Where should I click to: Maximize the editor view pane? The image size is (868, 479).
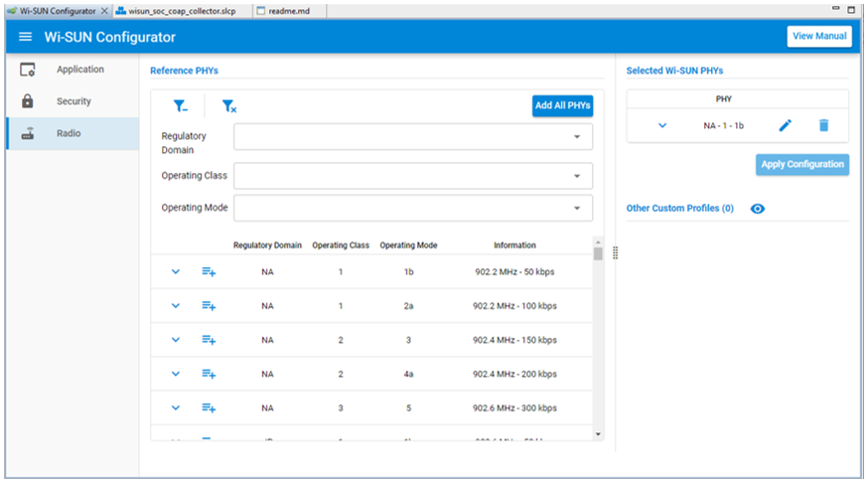(x=851, y=9)
